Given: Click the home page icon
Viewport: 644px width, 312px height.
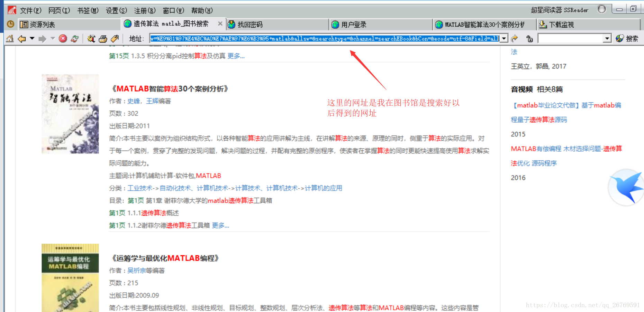Looking at the screenshot, I should point(10,39).
